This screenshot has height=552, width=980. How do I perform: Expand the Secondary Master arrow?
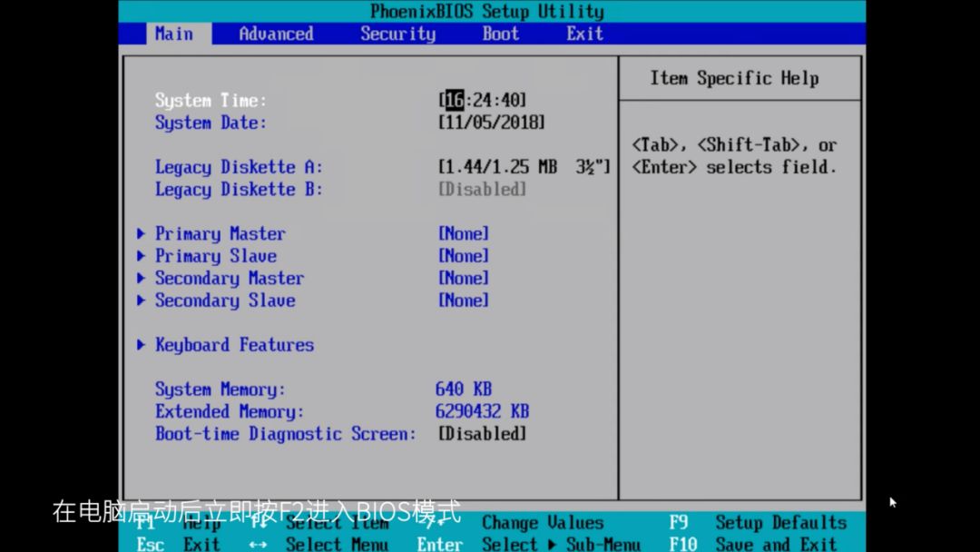142,278
